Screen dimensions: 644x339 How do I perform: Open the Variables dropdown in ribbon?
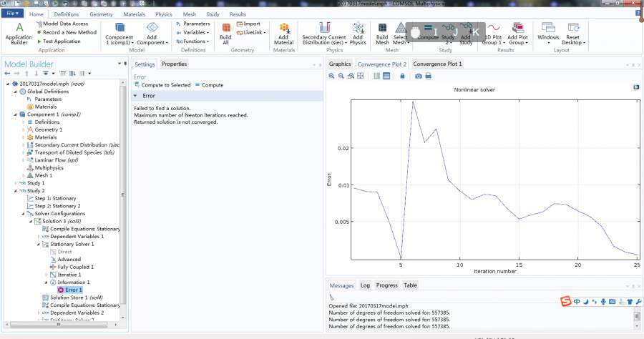coord(192,32)
